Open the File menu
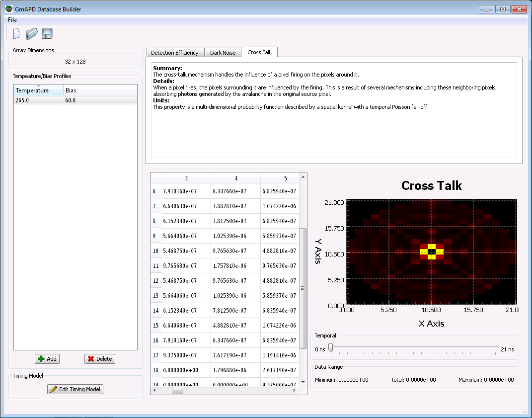This screenshot has height=418, width=532. tap(12, 19)
